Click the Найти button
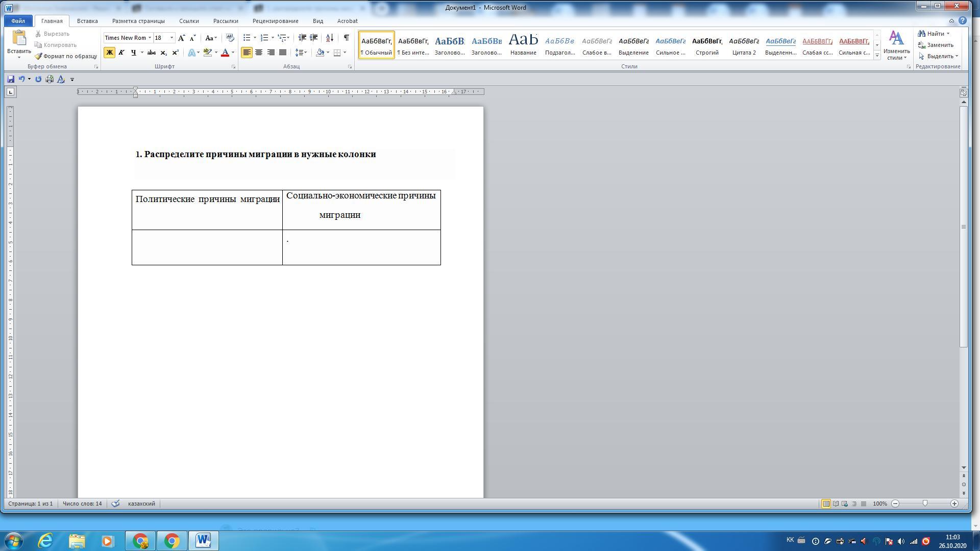 tap(935, 34)
